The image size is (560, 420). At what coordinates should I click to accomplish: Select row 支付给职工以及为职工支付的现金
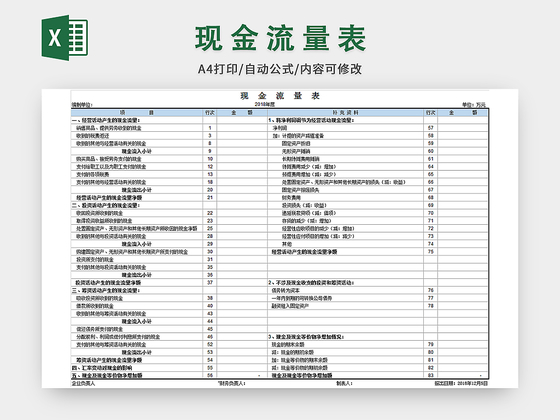(111, 167)
